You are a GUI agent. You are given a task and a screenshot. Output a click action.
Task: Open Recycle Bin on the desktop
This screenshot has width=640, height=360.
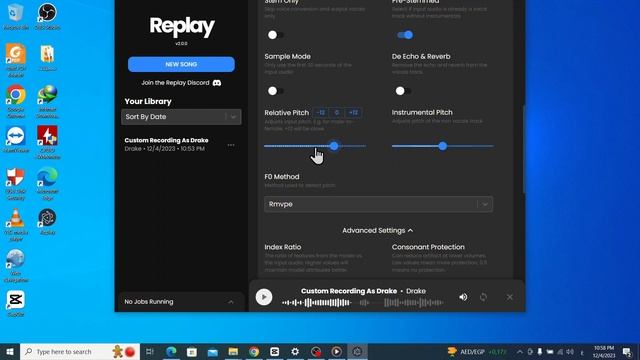pyautogui.click(x=16, y=17)
